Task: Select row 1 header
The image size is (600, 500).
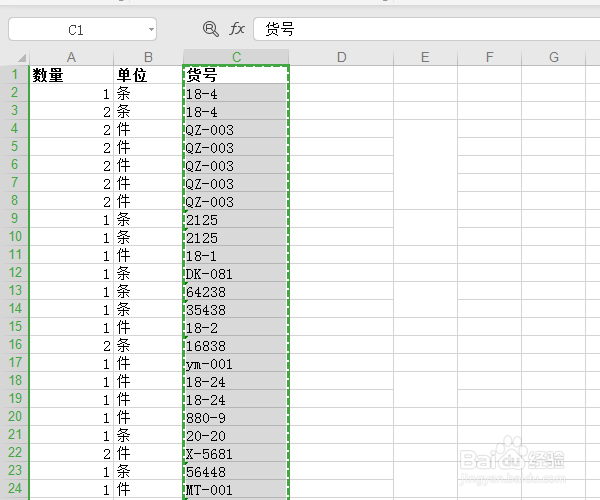Action: pyautogui.click(x=15, y=75)
